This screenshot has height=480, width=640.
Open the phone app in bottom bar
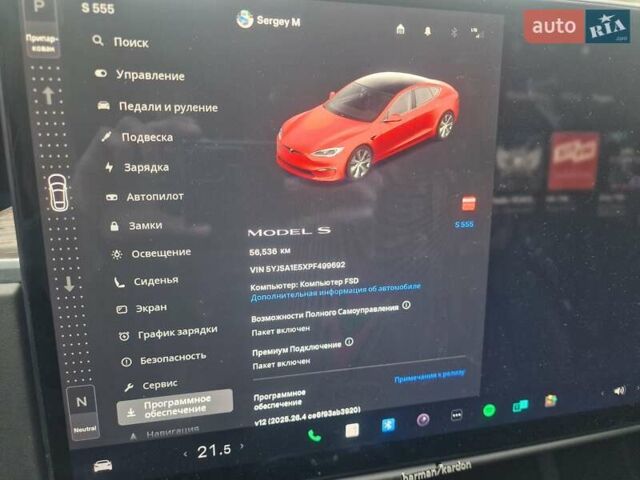315,435
